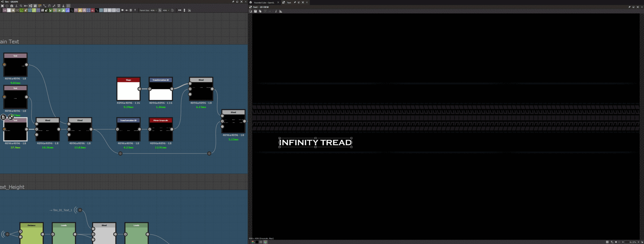
Task: Click the zoom percentage field in 2D view
Action: (632, 242)
